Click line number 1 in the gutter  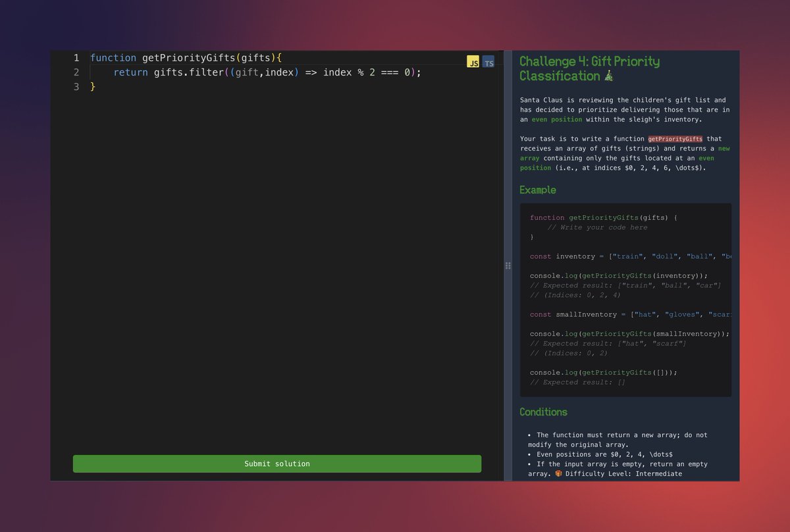76,58
